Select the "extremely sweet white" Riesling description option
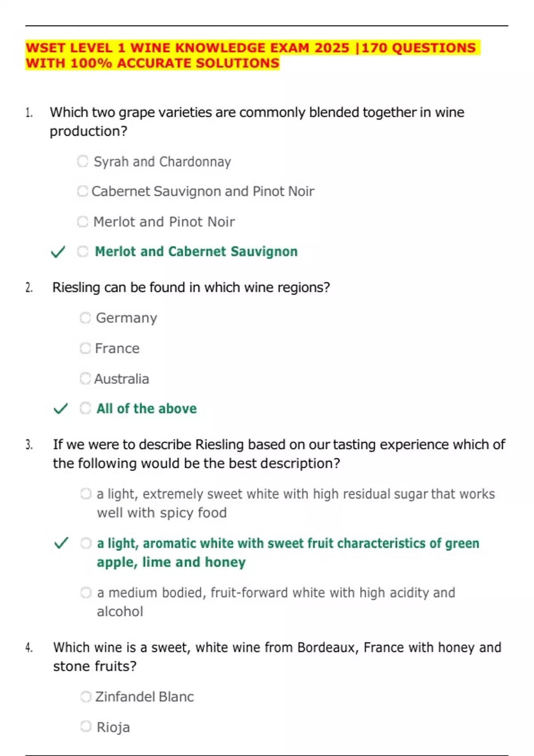 coord(86,494)
